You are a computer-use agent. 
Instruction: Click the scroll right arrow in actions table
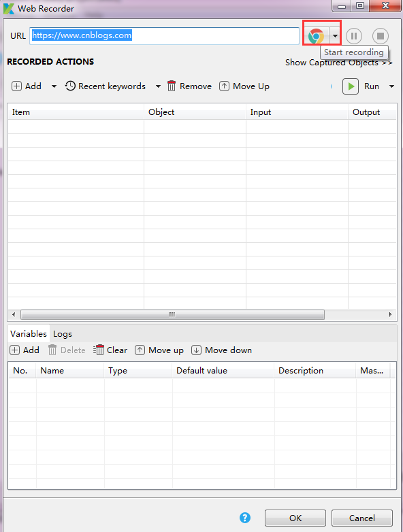tap(391, 314)
